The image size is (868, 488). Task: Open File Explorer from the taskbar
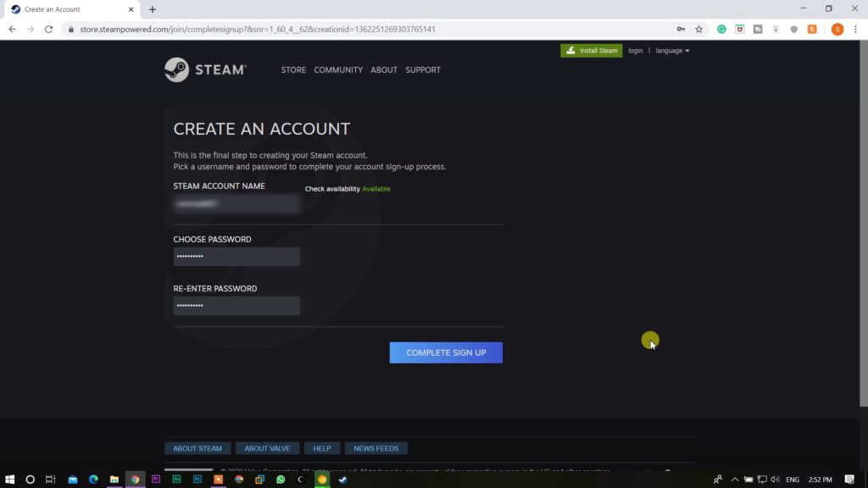click(114, 480)
